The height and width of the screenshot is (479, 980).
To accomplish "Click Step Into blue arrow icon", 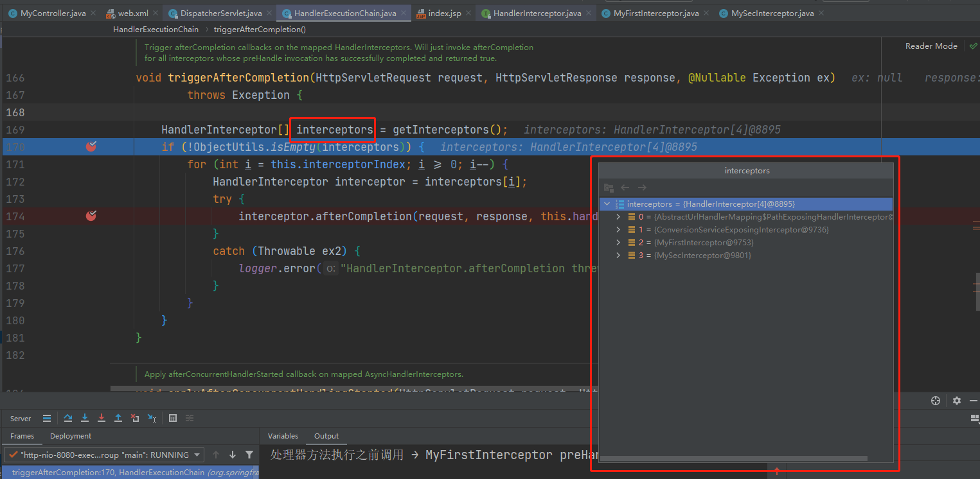I will pos(85,418).
